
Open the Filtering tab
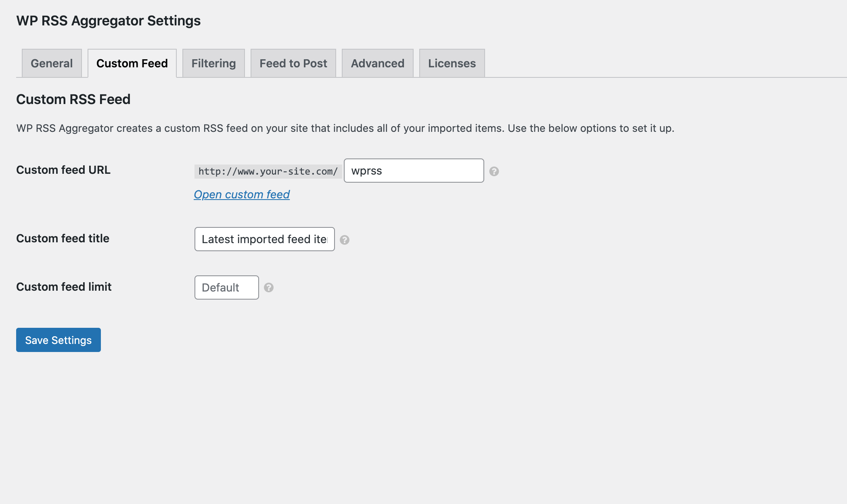(213, 63)
